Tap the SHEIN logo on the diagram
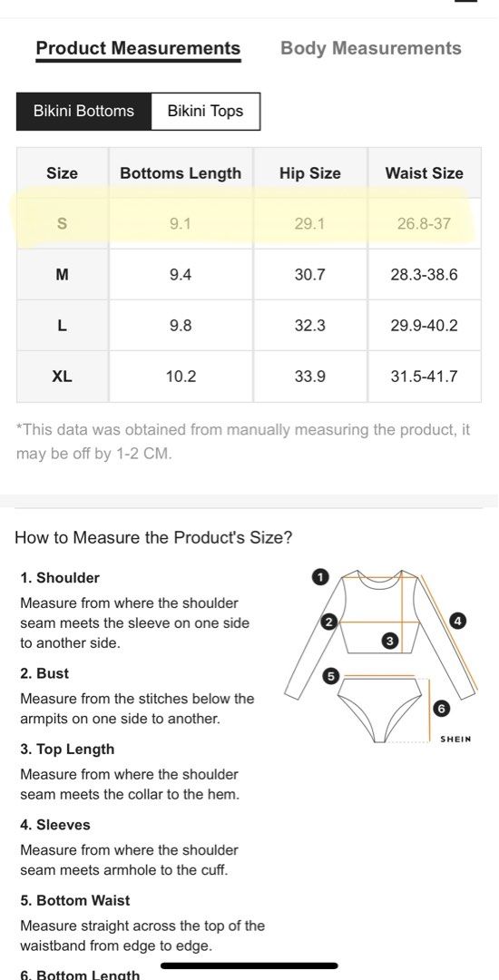This screenshot has width=499, height=980. (x=456, y=739)
